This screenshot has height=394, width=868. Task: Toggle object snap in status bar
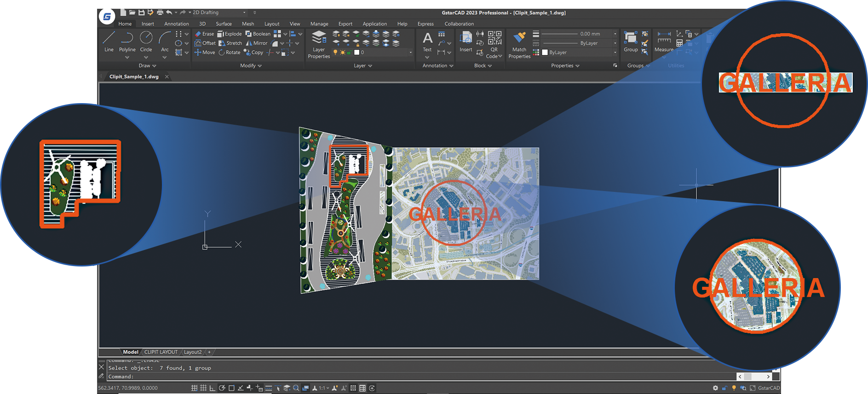231,388
